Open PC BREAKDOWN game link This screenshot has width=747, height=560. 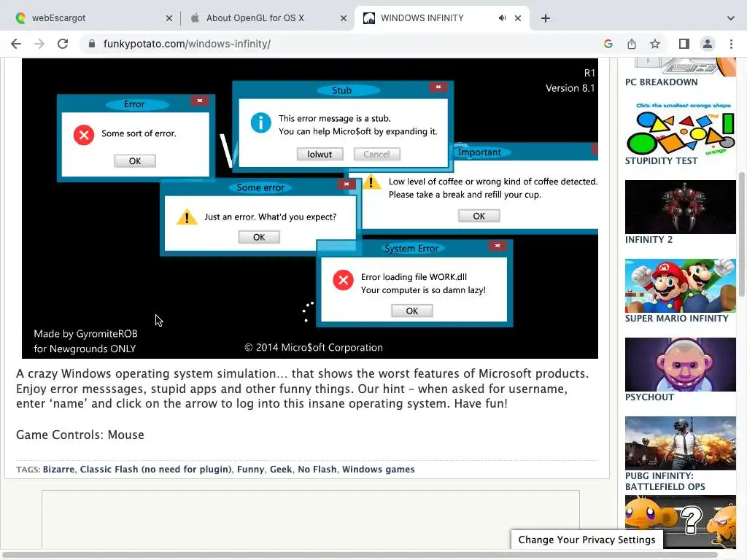pyautogui.click(x=661, y=82)
